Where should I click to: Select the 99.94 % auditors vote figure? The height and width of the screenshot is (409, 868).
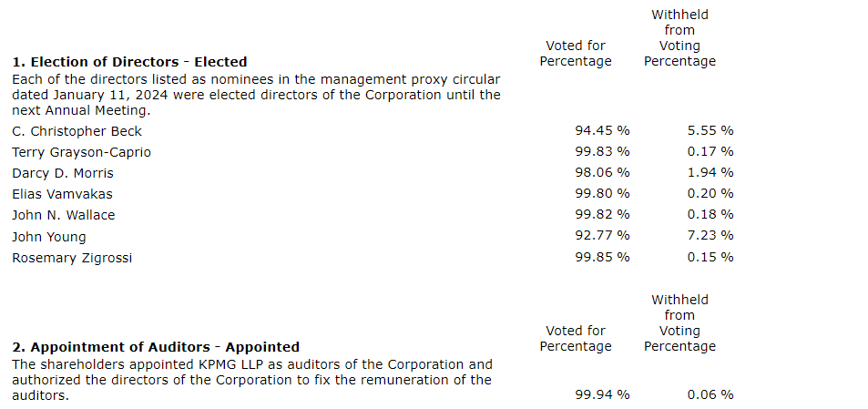602,394
